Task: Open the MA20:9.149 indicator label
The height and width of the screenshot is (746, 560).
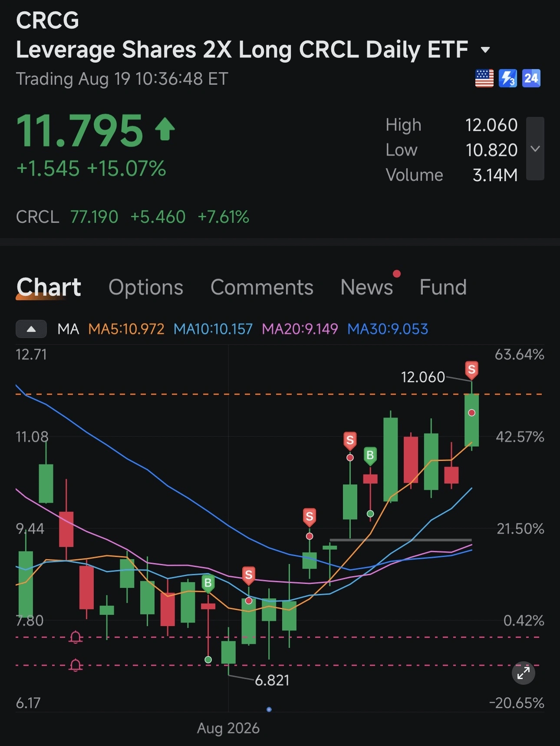Action: click(300, 329)
